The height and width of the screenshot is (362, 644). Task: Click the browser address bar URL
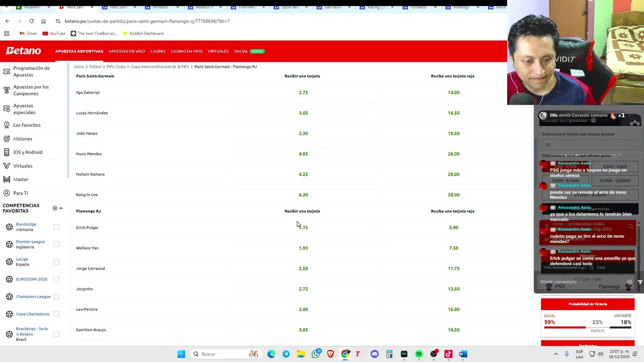147,21
